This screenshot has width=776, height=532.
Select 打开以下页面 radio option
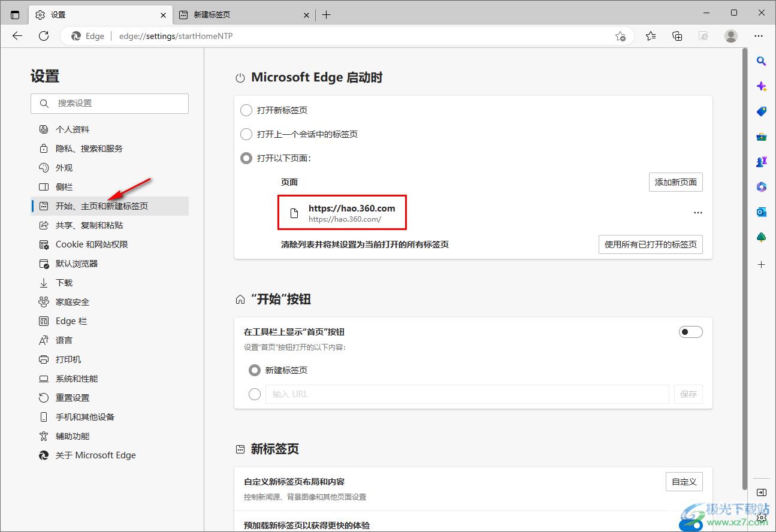[246, 158]
